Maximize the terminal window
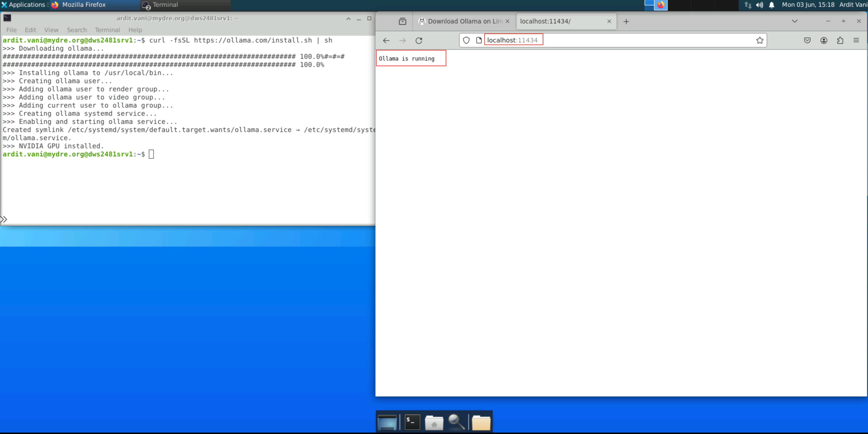 click(x=369, y=18)
